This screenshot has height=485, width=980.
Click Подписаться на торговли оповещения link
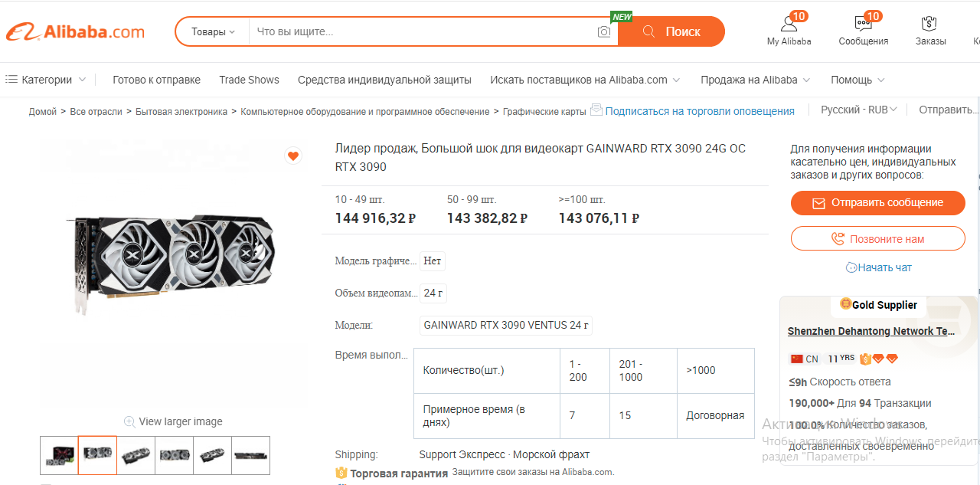[700, 111]
